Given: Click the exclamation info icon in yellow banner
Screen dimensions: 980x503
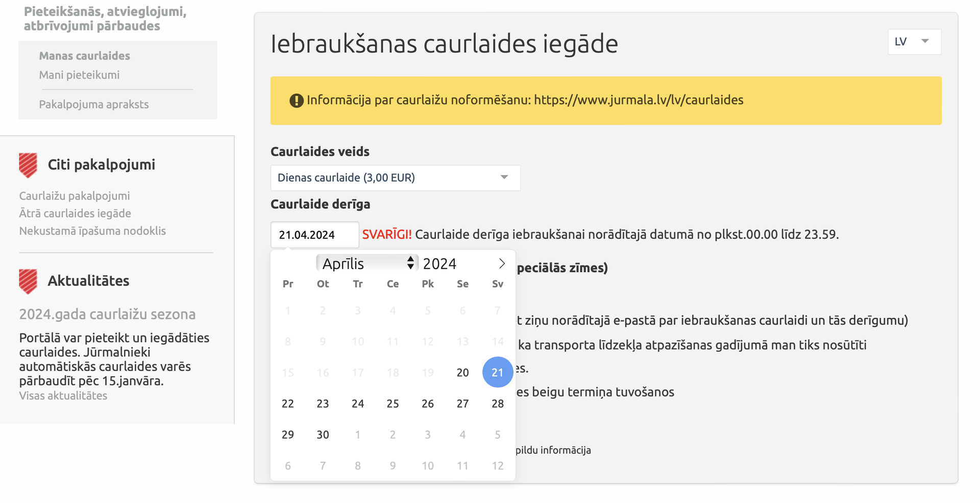Looking at the screenshot, I should click(x=297, y=101).
